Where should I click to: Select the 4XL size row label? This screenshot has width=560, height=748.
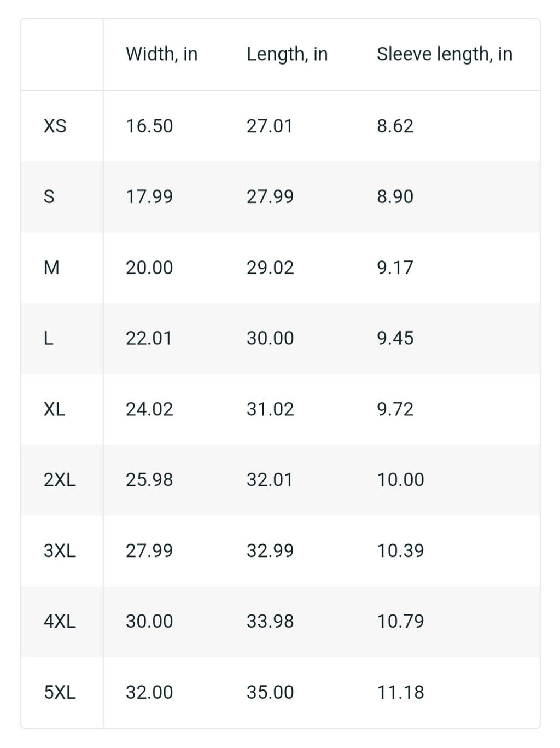(60, 621)
